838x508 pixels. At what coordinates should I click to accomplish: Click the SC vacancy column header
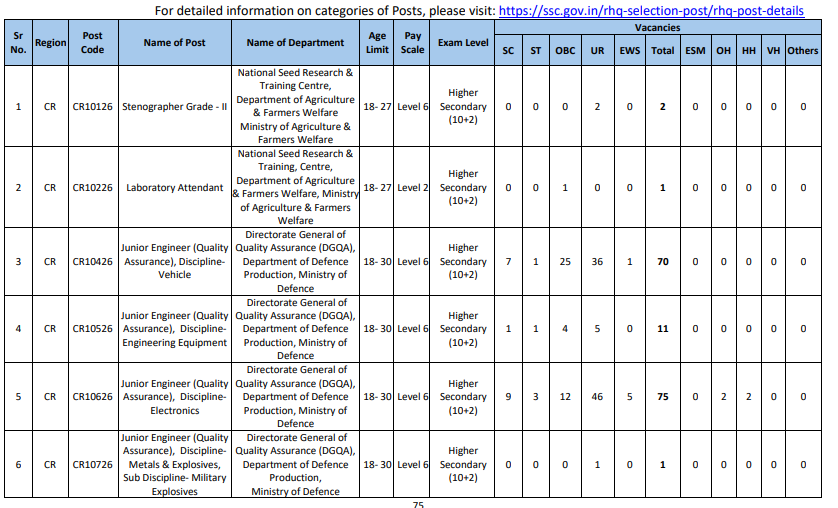508,51
